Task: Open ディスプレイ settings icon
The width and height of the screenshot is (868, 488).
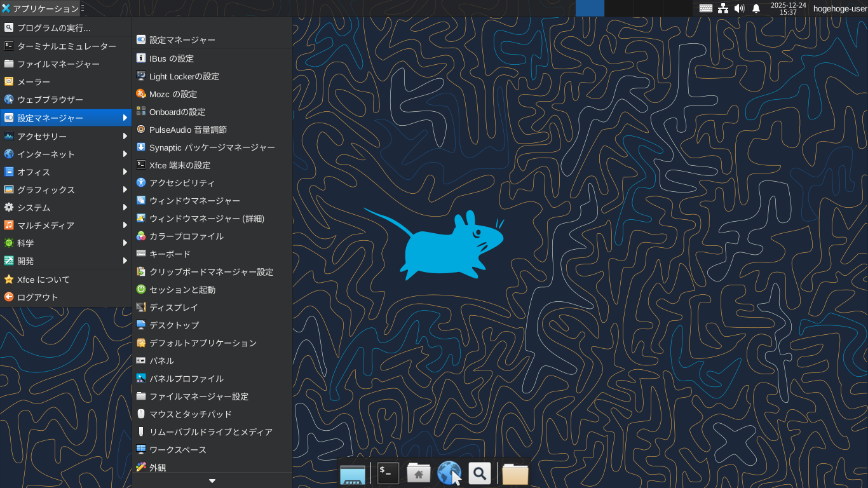Action: (141, 308)
